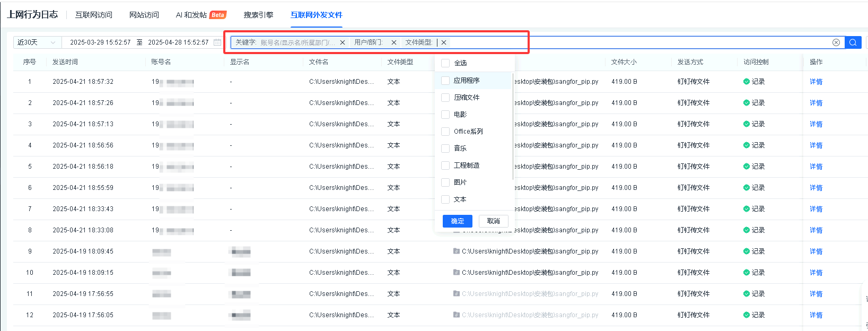This screenshot has width=868, height=331.
Task: Switch to the 互联网访问 tab
Action: click(94, 15)
